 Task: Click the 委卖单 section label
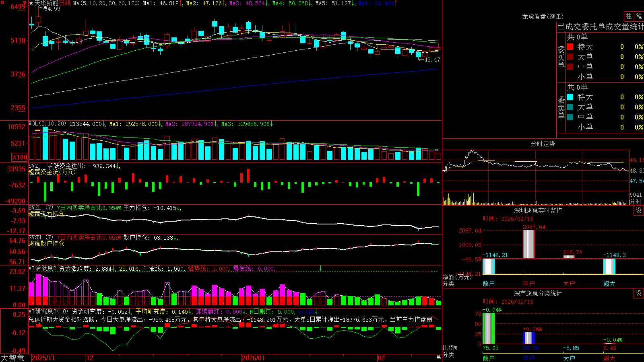tap(561, 107)
